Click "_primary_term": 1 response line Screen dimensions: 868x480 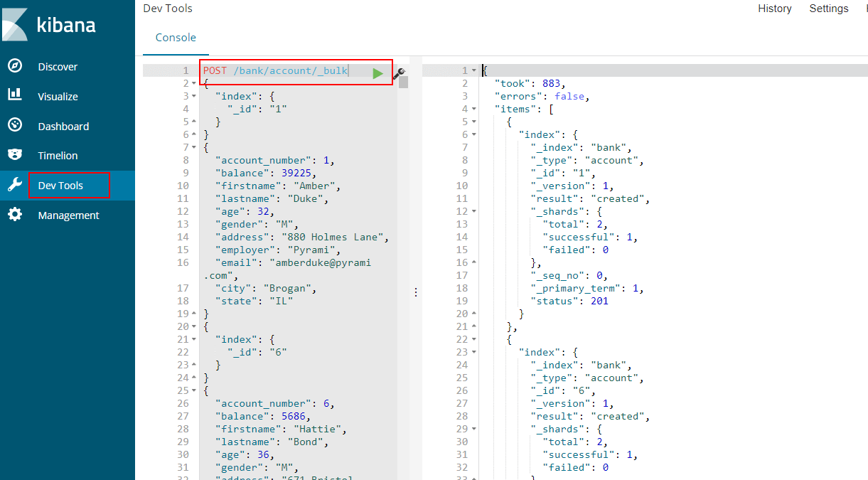(x=588, y=288)
